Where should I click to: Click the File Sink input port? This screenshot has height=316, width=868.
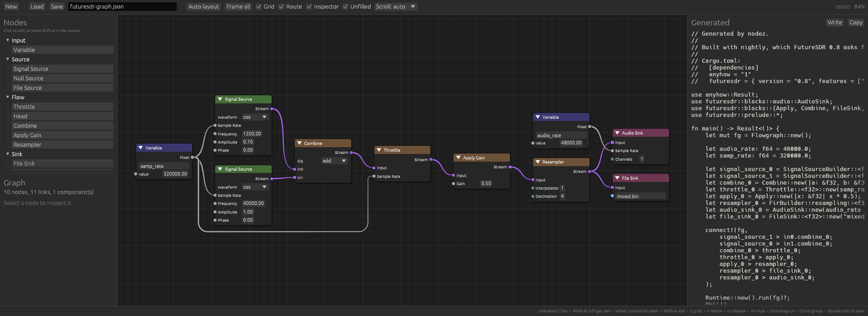pos(612,187)
